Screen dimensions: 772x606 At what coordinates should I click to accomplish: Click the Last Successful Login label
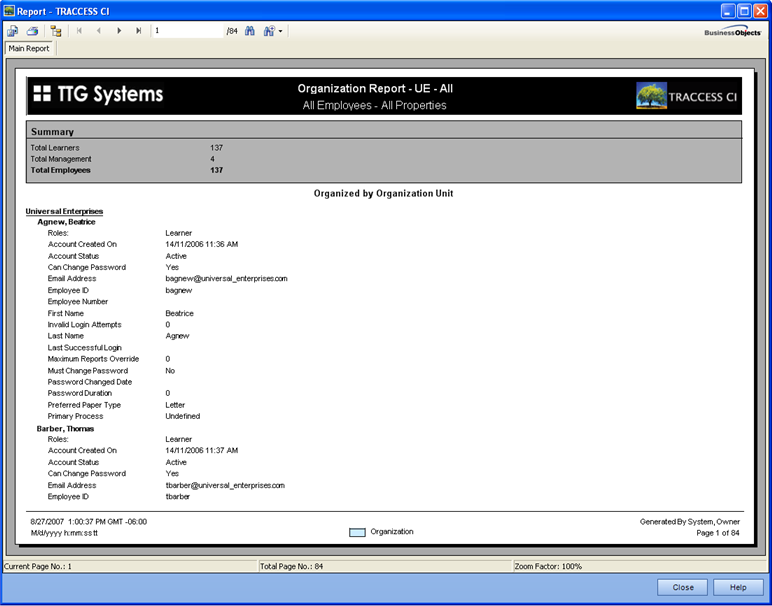pos(85,348)
